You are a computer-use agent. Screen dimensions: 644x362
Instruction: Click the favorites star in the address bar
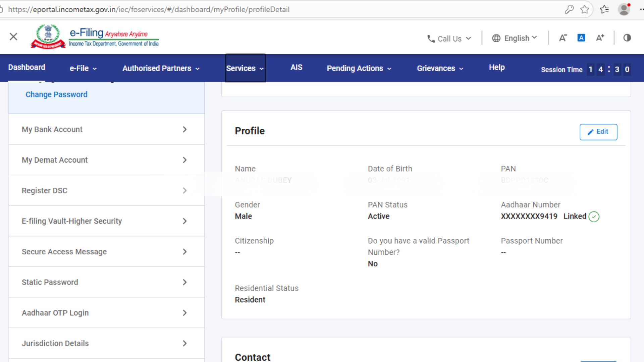pyautogui.click(x=585, y=9)
